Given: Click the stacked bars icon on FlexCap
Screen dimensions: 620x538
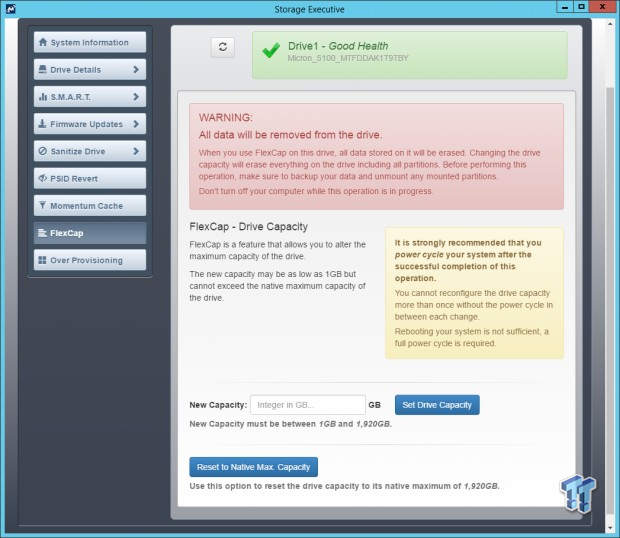Looking at the screenshot, I should pyautogui.click(x=42, y=233).
